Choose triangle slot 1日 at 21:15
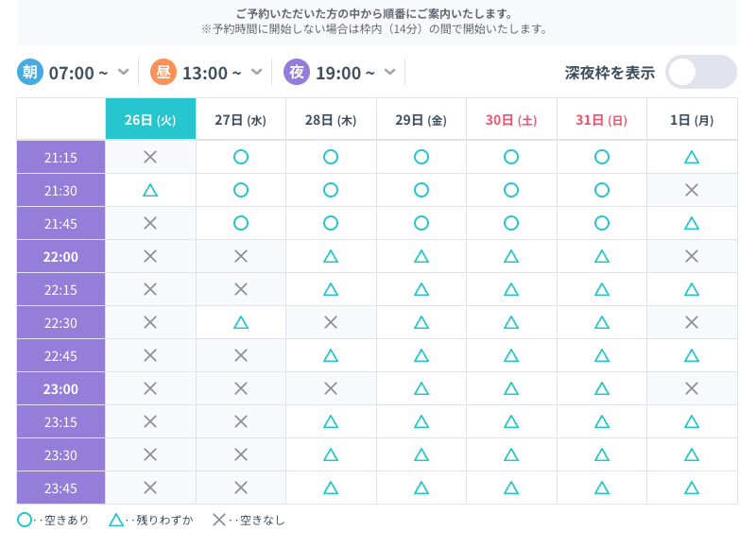This screenshot has width=756, height=548. point(692,157)
